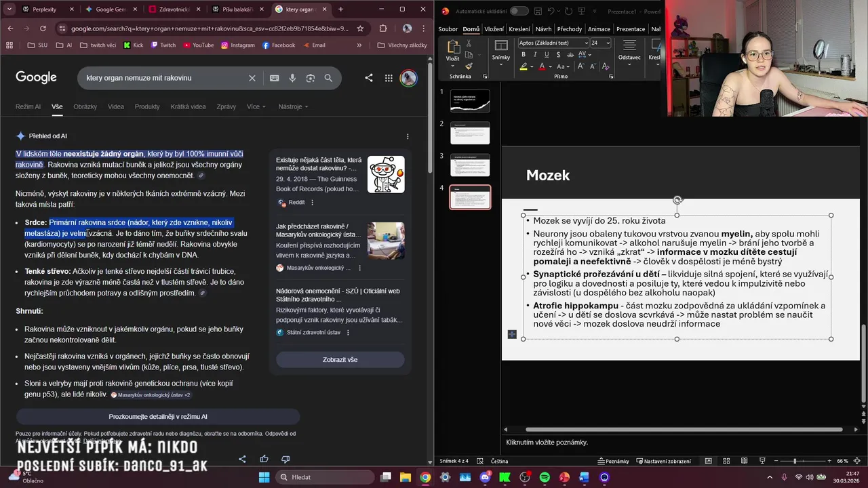This screenshot has width=868, height=488.
Task: Give thumbs up to the AI overview
Action: point(264,459)
